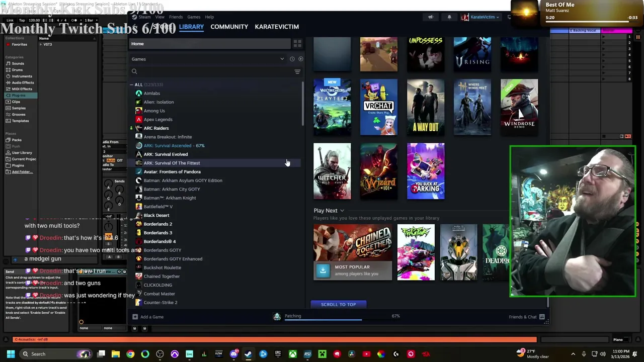Open the Steam menu

144,17
